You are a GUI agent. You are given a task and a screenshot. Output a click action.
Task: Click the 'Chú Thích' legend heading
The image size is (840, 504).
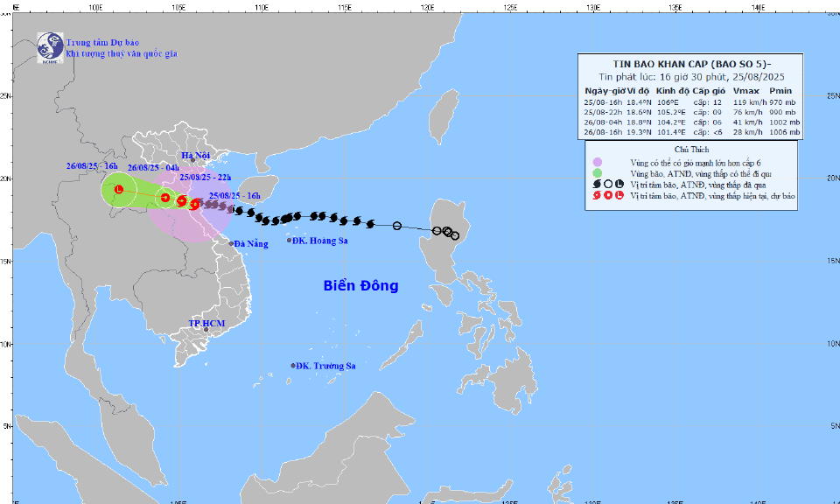[691, 150]
